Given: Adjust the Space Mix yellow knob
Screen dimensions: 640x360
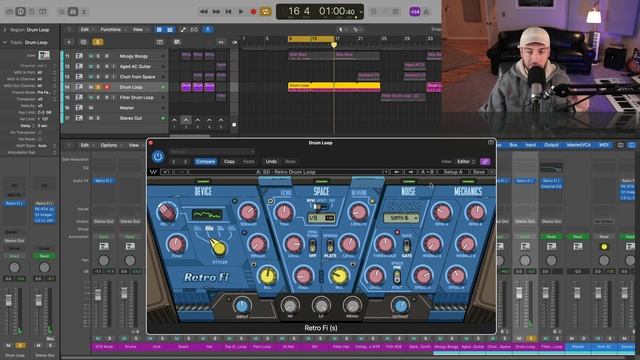Looking at the screenshot, I should [339, 276].
